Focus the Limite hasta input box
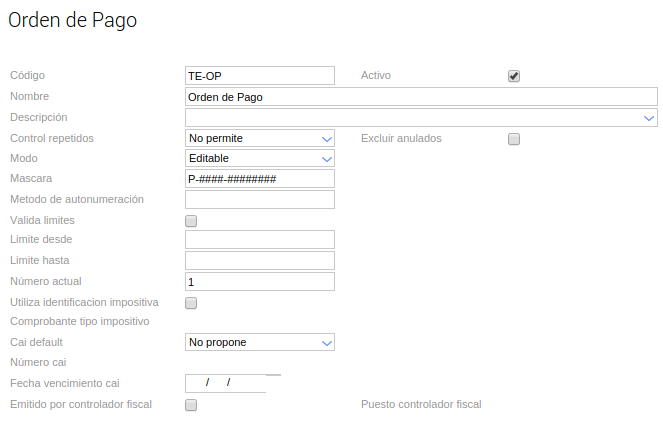Screen dimensions: 663x427 point(259,261)
